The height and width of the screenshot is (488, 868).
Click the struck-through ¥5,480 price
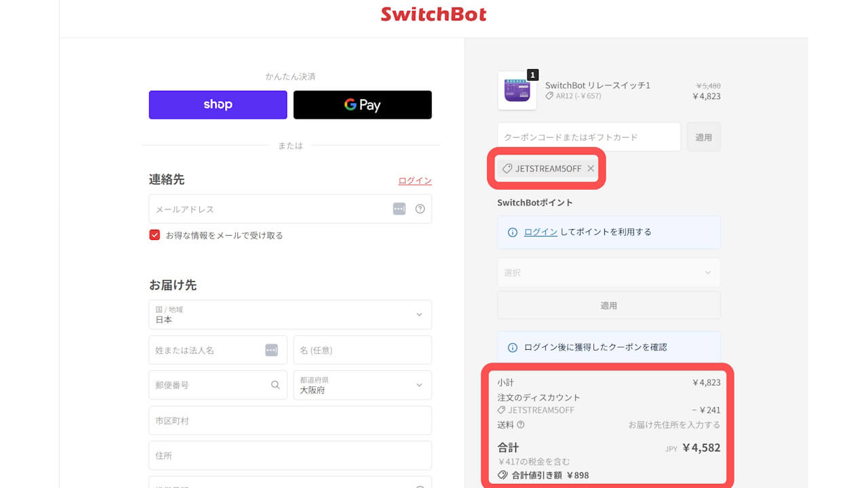pyautogui.click(x=708, y=86)
